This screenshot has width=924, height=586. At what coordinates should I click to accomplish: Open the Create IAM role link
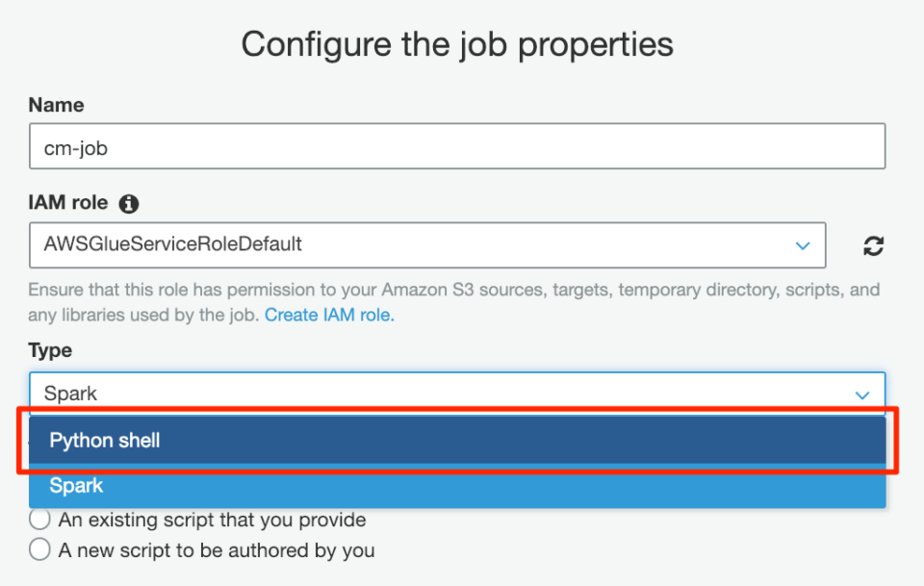[x=329, y=315]
